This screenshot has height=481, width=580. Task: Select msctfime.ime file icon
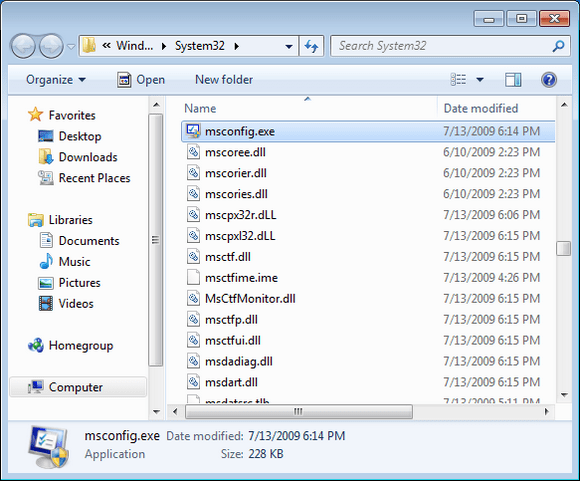[193, 278]
